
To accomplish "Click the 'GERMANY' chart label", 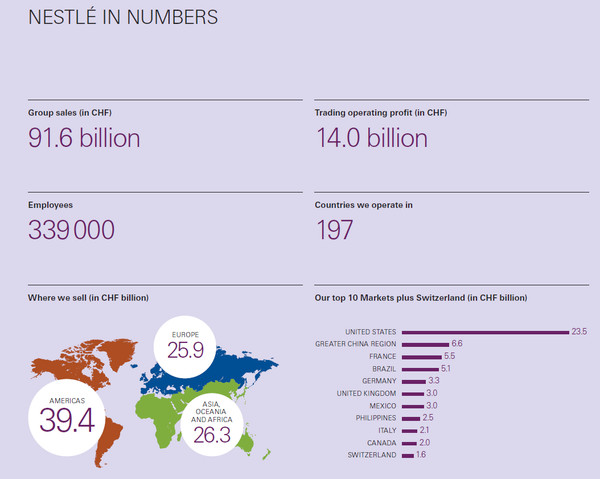I will pos(379,381).
